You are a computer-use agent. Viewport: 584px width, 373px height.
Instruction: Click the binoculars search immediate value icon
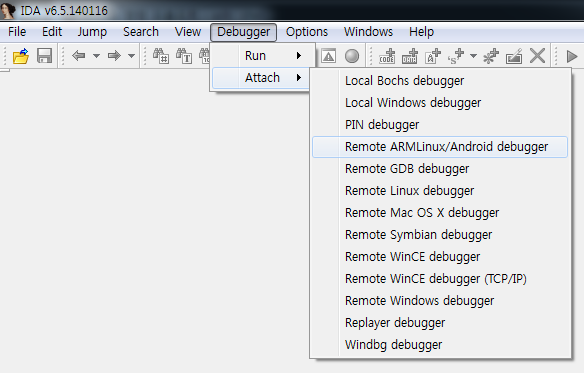(x=161, y=56)
